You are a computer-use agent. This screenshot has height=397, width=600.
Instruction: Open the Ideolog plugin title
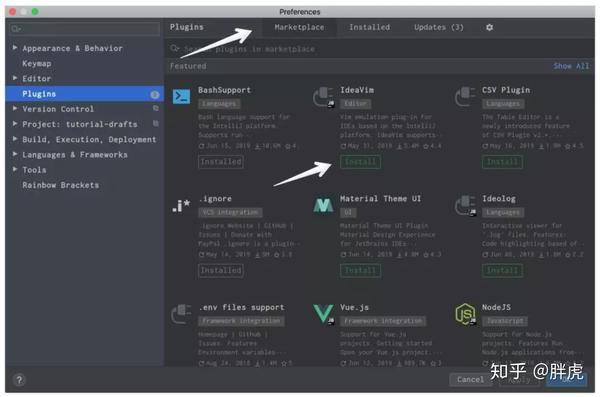pyautogui.click(x=499, y=199)
